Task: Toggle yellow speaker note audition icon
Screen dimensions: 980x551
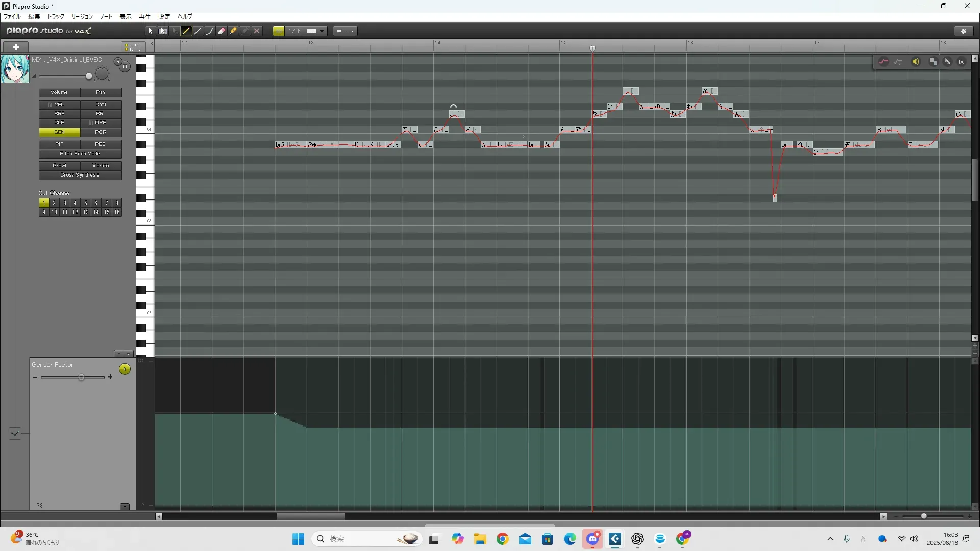Action: pyautogui.click(x=916, y=62)
